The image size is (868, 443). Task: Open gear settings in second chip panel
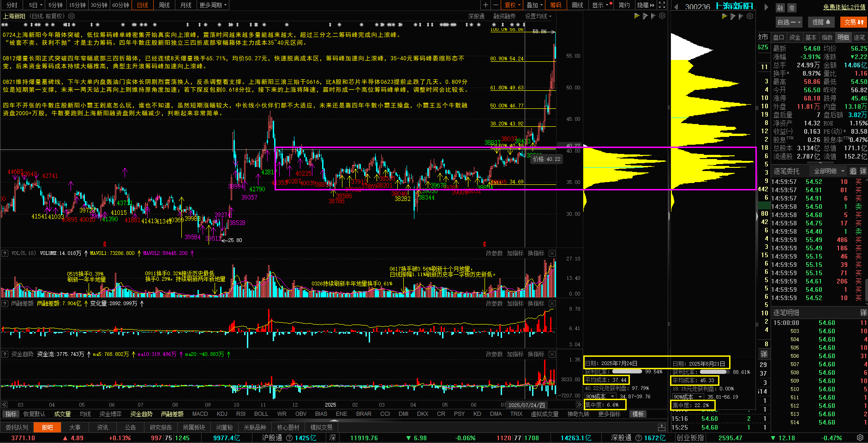[x=750, y=16]
